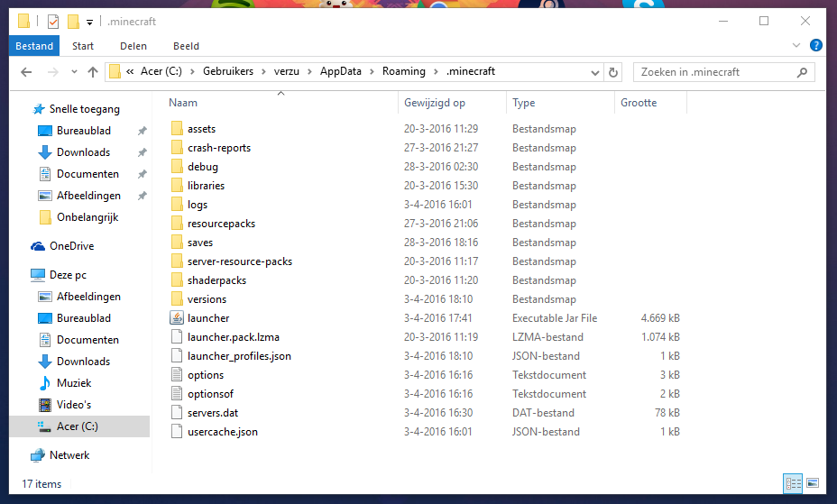837x504 pixels.
Task: Select the servers.dat file icon
Action: pyautogui.click(x=177, y=413)
